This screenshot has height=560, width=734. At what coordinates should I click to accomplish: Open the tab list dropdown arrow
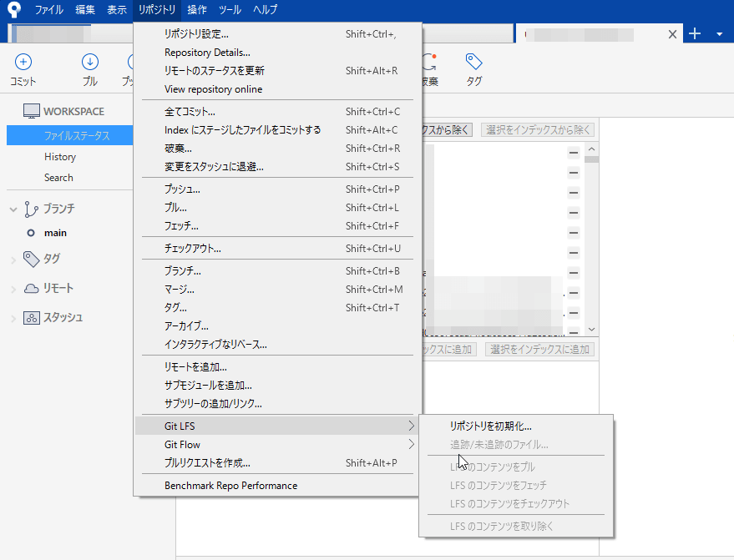click(720, 34)
